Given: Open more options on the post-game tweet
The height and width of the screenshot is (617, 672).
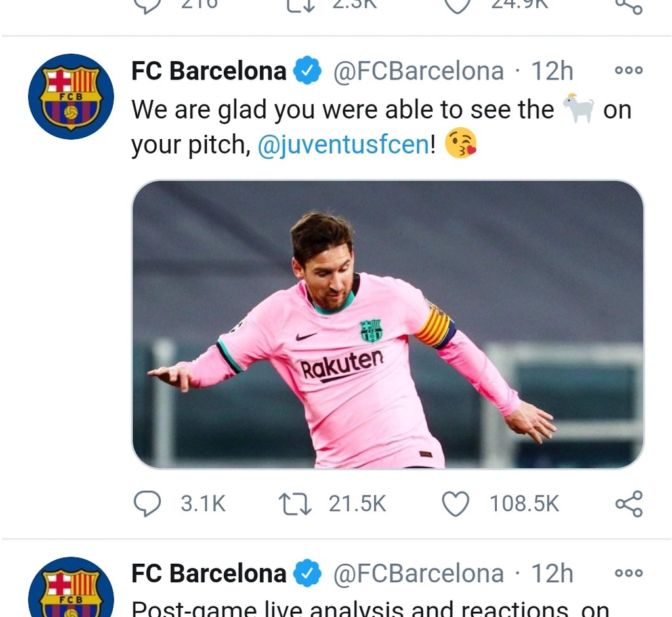Looking at the screenshot, I should (x=628, y=573).
